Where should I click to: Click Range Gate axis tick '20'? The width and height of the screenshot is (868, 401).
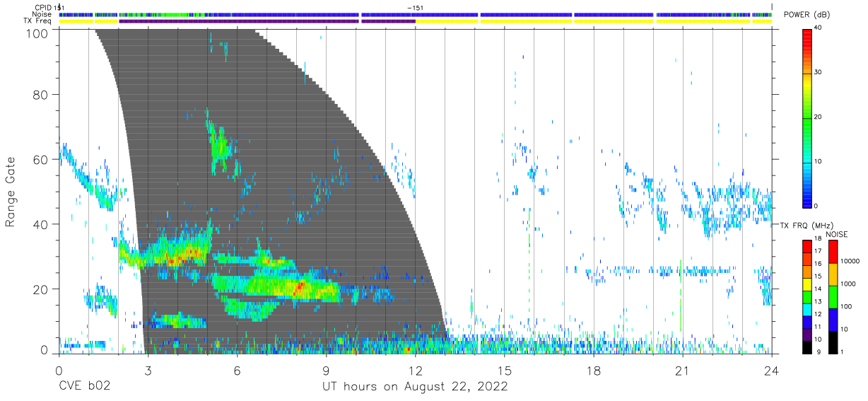[42, 289]
